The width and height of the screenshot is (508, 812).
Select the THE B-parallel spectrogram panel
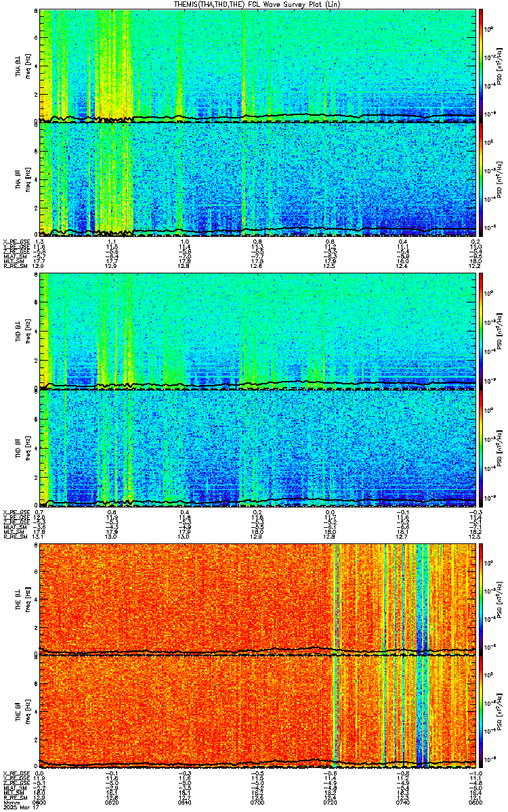tap(257, 713)
